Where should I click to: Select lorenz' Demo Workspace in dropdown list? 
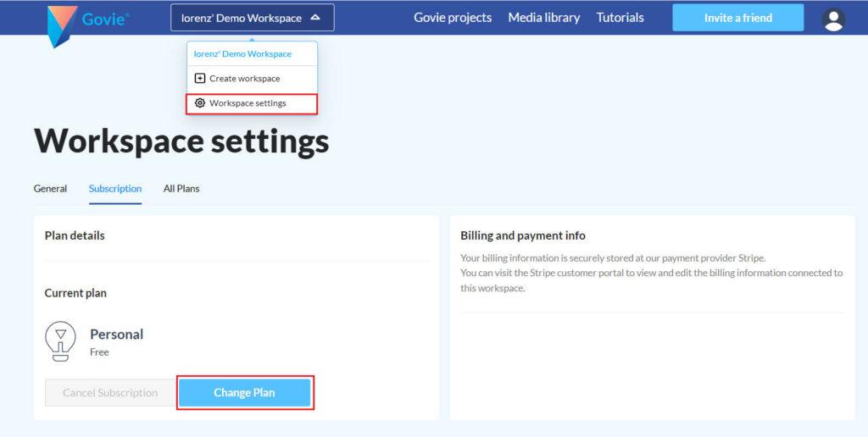coord(242,54)
